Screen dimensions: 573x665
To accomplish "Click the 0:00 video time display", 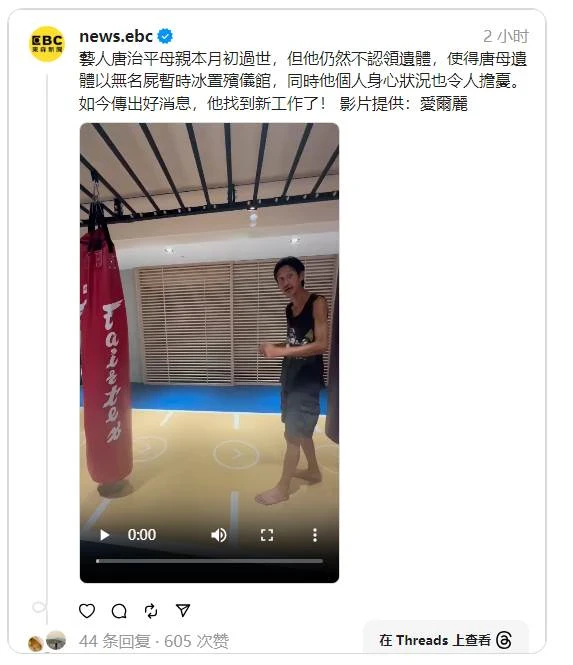I will pyautogui.click(x=142, y=535).
